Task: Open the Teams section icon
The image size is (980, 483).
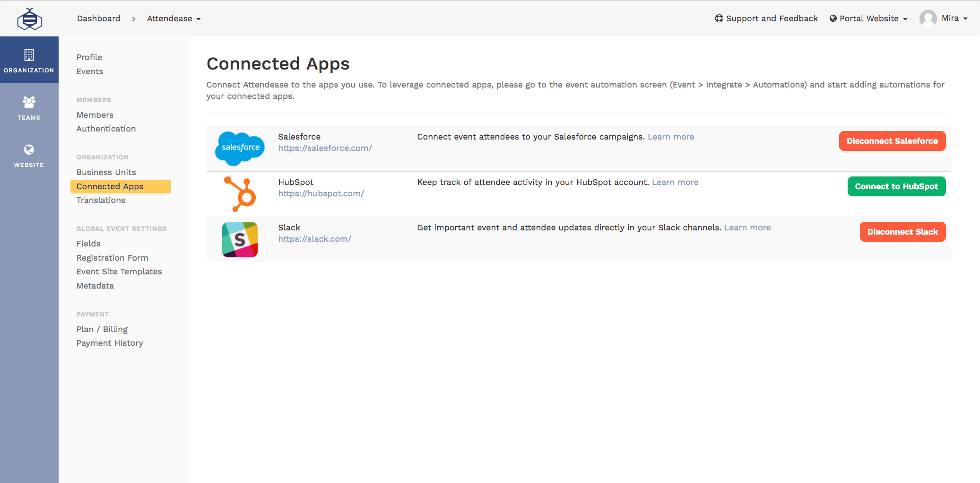Action: point(29,102)
